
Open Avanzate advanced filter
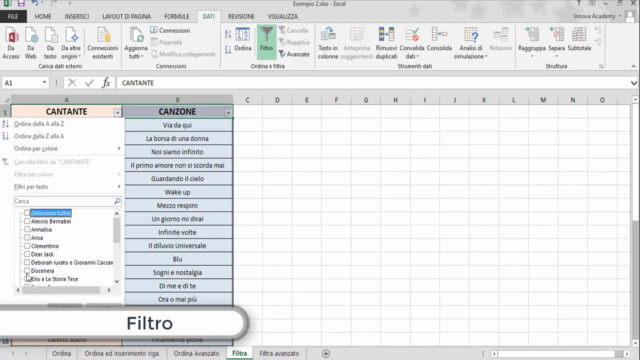[x=294, y=54]
